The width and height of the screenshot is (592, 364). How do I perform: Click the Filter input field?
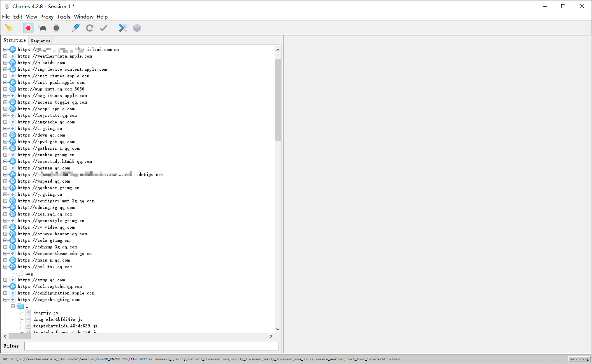point(151,346)
